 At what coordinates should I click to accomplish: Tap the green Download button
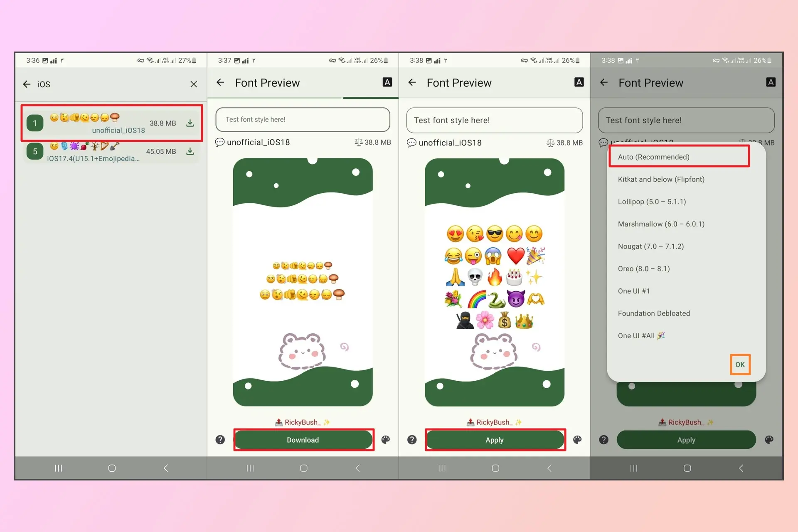click(303, 440)
